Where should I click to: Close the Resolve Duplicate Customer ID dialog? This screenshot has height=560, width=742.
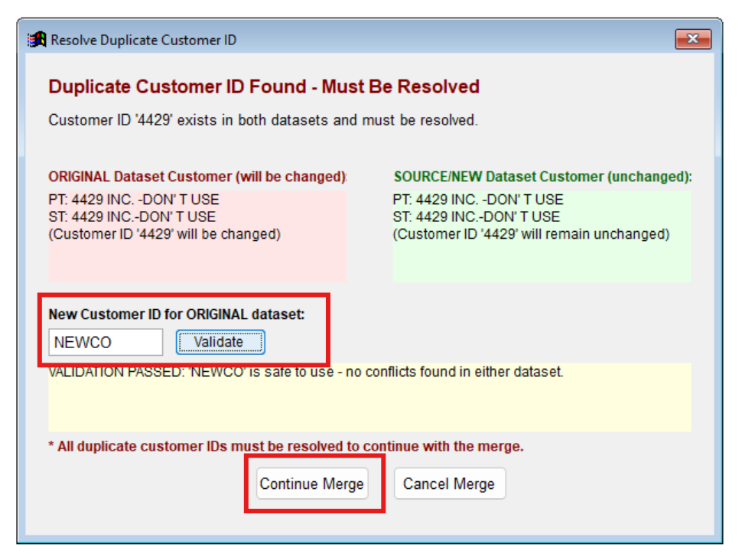693,39
